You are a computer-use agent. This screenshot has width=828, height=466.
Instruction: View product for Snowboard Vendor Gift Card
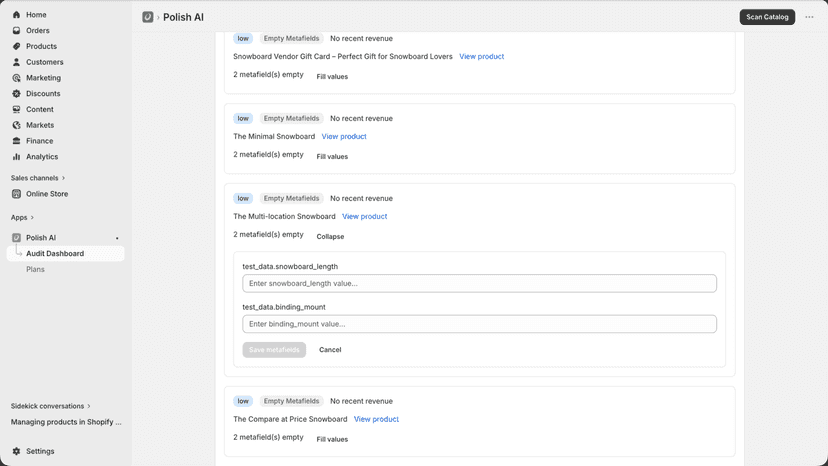pos(482,57)
